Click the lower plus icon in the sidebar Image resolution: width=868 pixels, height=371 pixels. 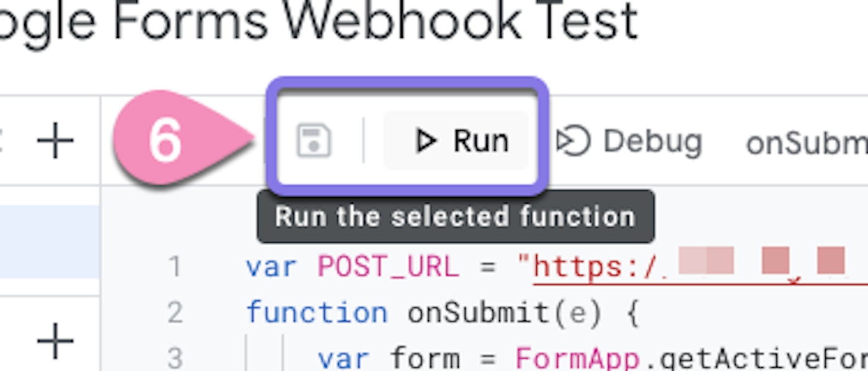55,340
